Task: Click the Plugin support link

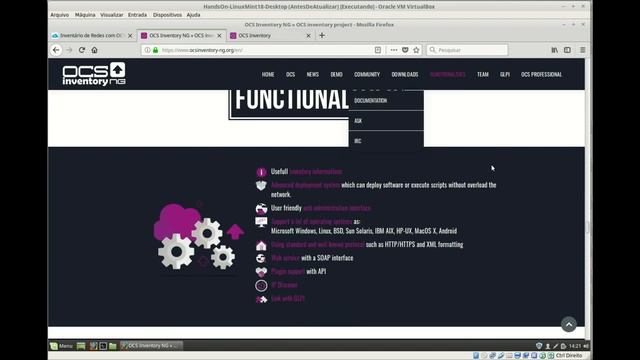Action: click(288, 271)
